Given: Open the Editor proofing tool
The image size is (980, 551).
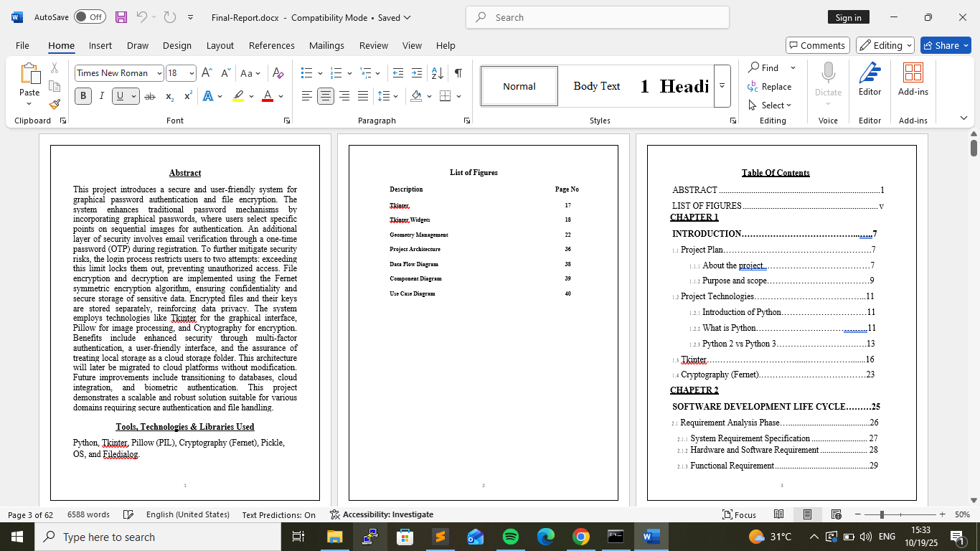Looking at the screenshot, I should tap(870, 80).
